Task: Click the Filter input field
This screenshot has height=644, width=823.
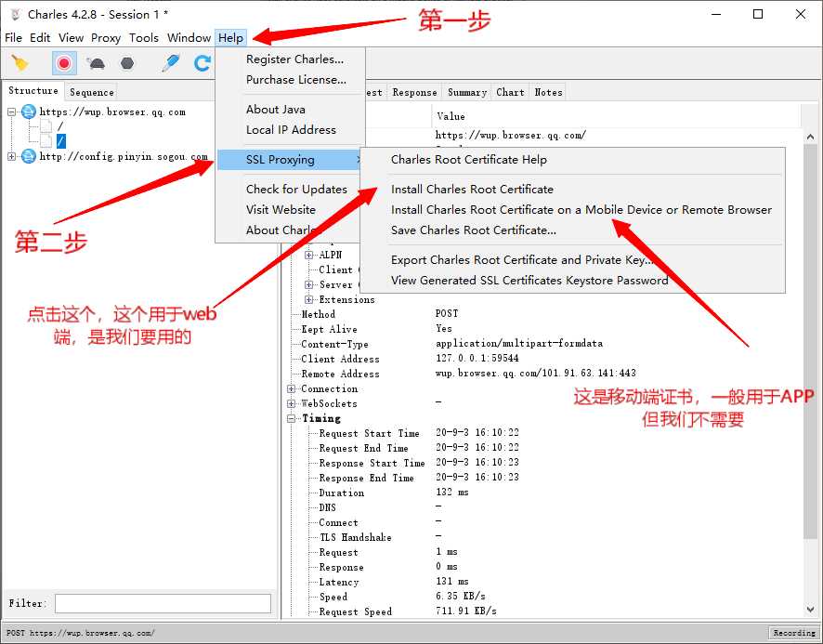Action: [163, 603]
